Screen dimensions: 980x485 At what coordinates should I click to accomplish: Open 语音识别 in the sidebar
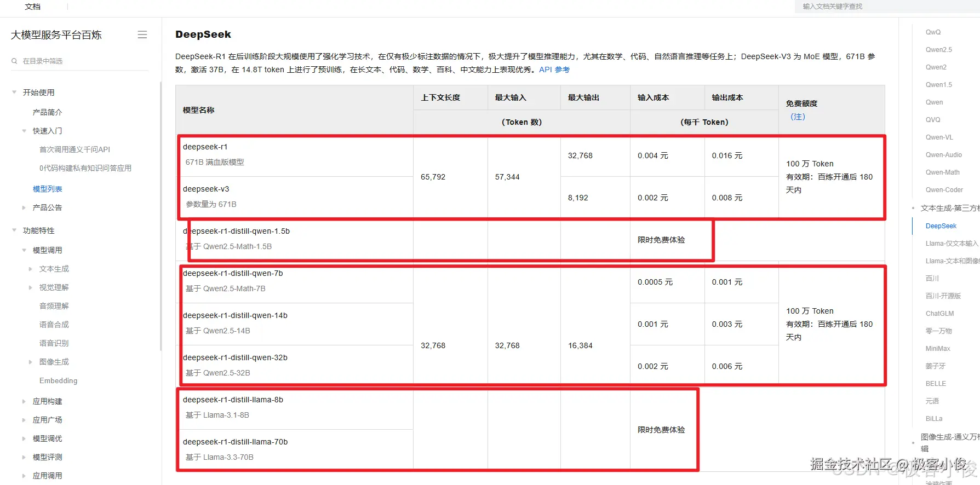click(x=54, y=343)
